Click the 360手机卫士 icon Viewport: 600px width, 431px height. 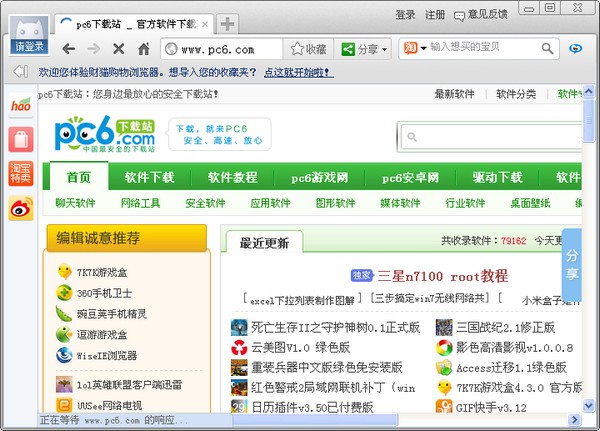[x=64, y=293]
